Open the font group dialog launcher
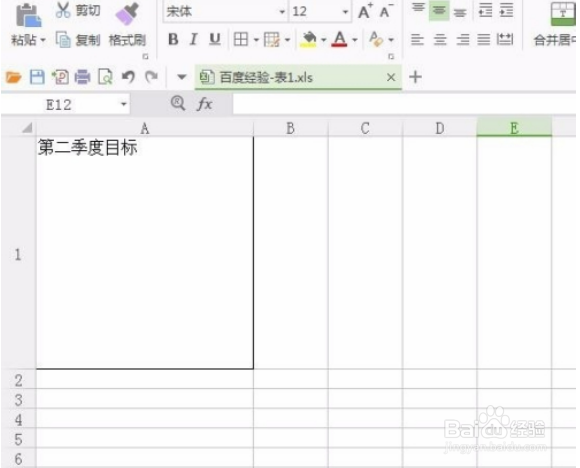The width and height of the screenshot is (580, 468). point(391,57)
